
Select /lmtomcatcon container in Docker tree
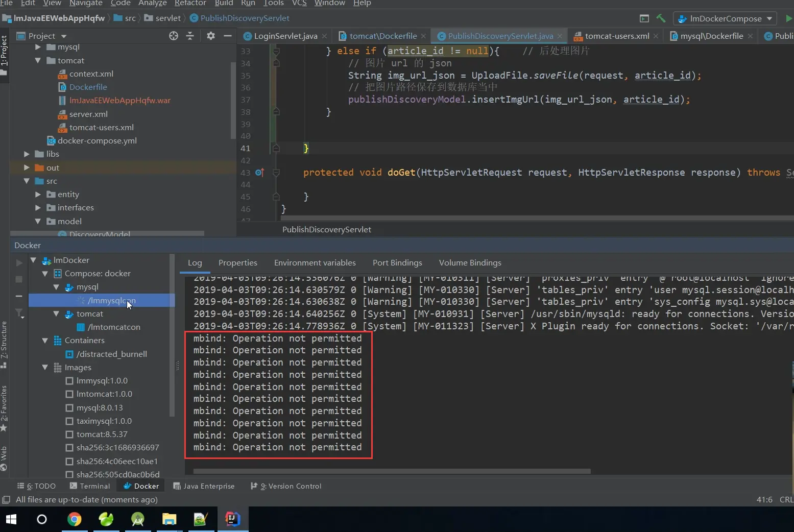pyautogui.click(x=114, y=327)
